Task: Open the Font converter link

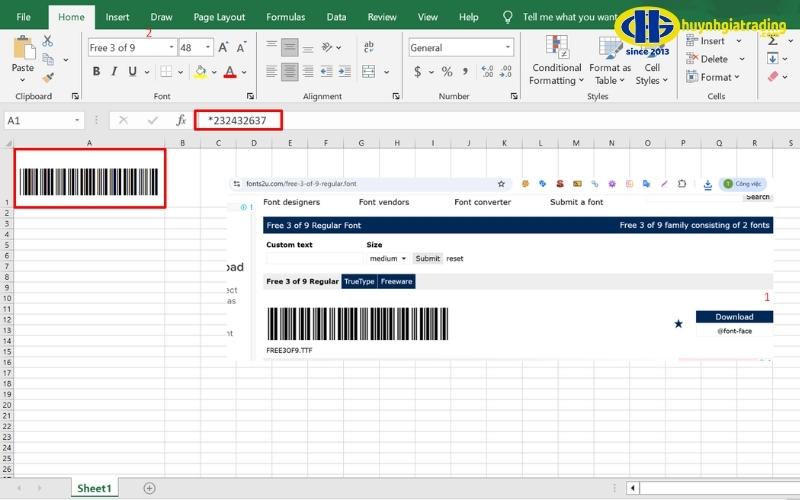Action: click(x=482, y=202)
